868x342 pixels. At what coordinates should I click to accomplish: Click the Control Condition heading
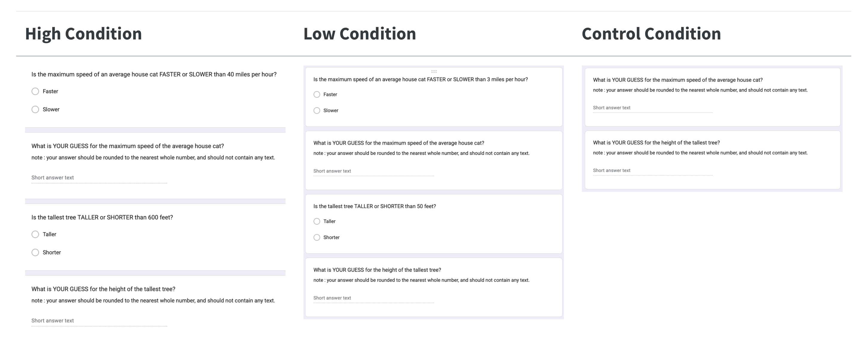651,34
